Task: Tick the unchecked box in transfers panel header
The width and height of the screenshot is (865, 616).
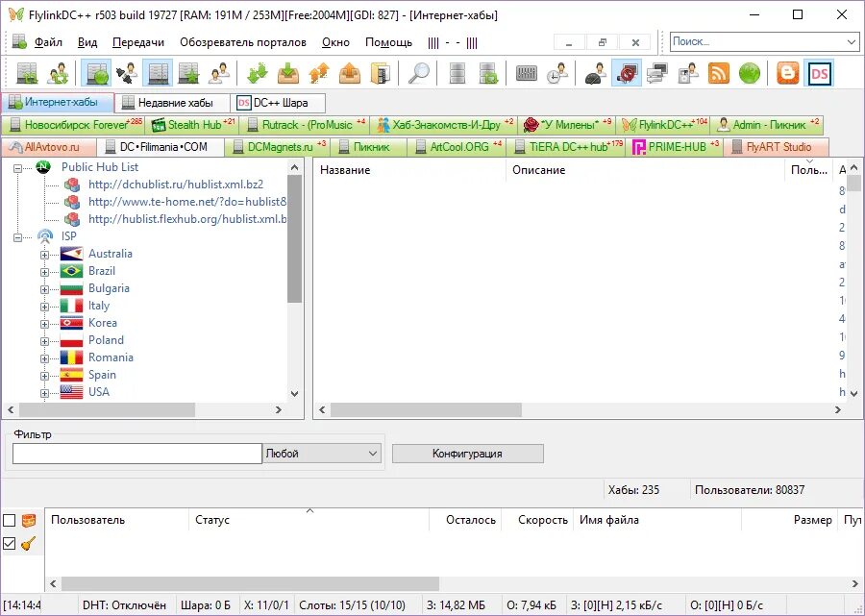Action: pos(10,520)
